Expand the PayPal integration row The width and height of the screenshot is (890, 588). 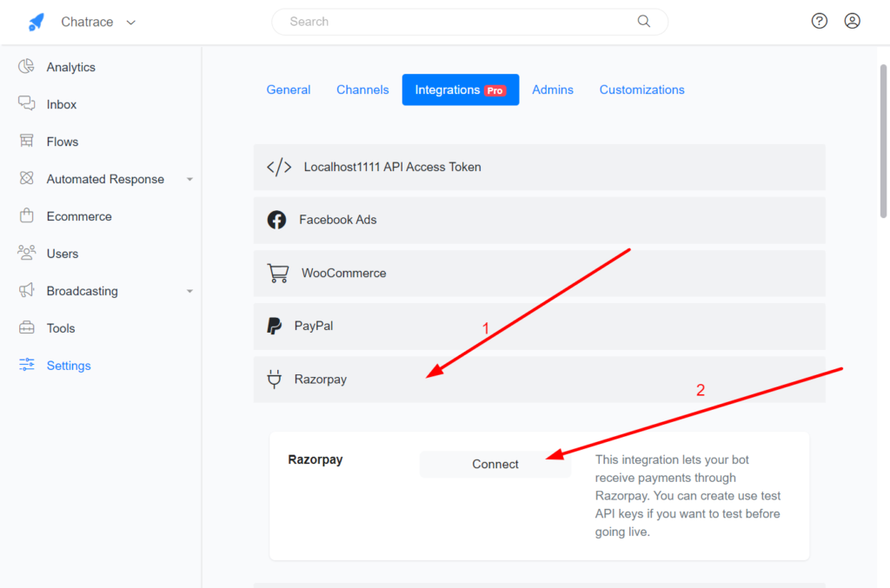tap(539, 326)
